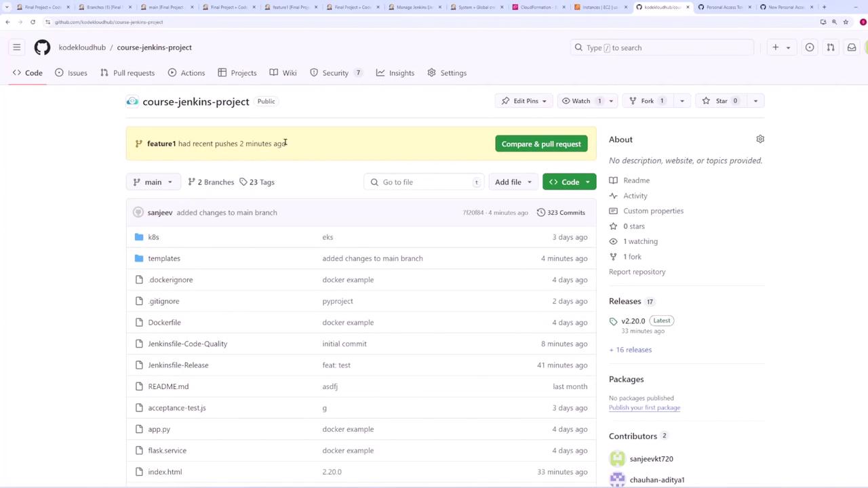
Task: Open the README.md file
Action: (168, 386)
